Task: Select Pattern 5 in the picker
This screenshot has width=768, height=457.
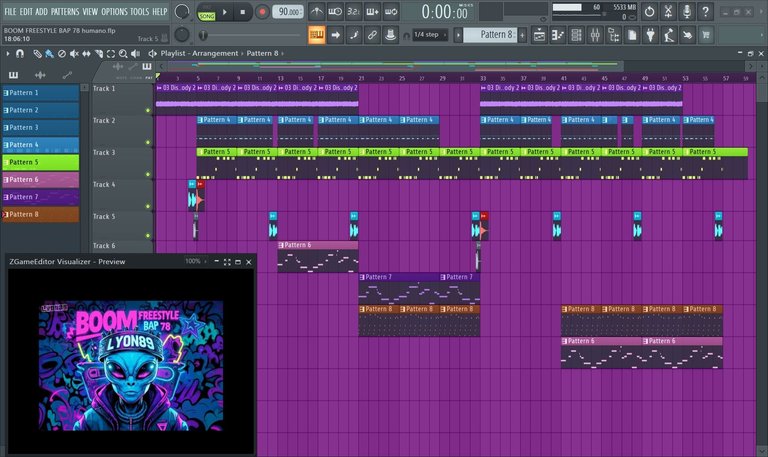Action: [41, 162]
